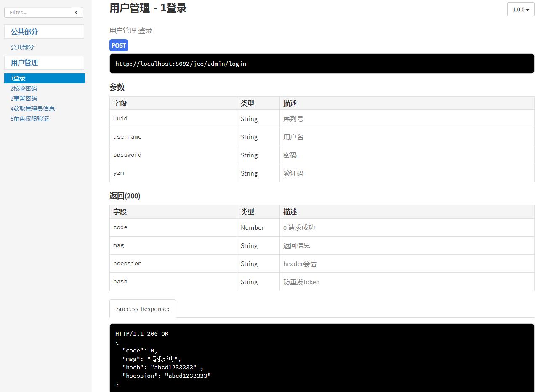This screenshot has height=392, width=543.
Task: Click the login URL code block
Action: [322, 64]
